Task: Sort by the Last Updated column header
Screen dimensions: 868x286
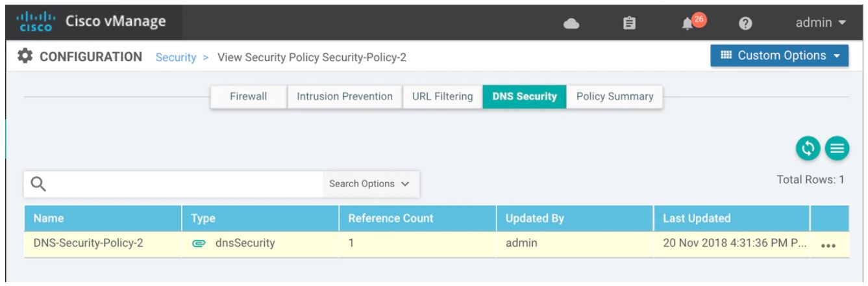Action: (697, 218)
